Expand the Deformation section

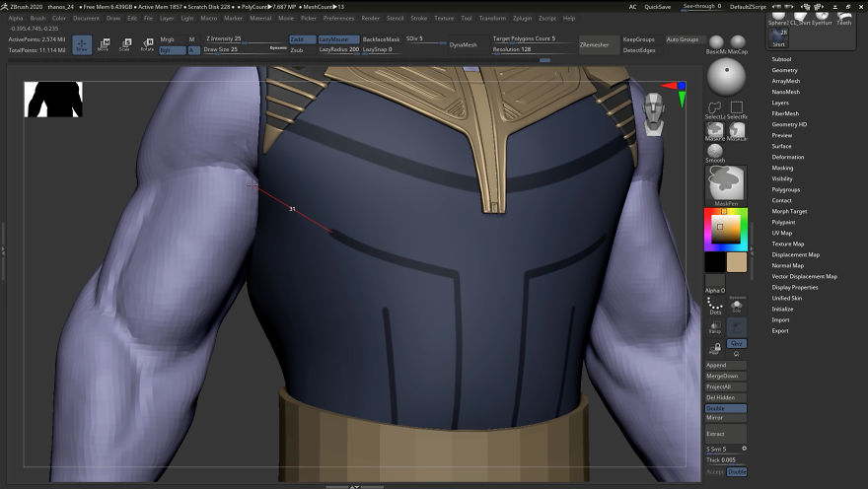788,157
